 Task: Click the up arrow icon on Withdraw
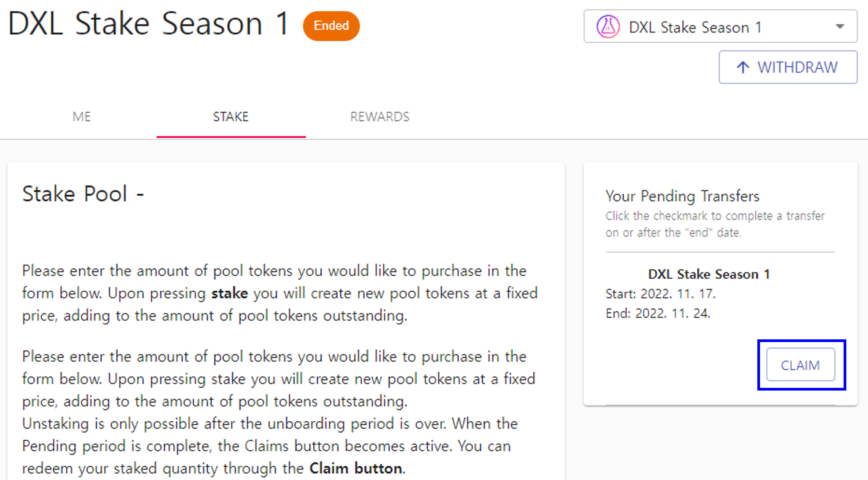[x=743, y=67]
